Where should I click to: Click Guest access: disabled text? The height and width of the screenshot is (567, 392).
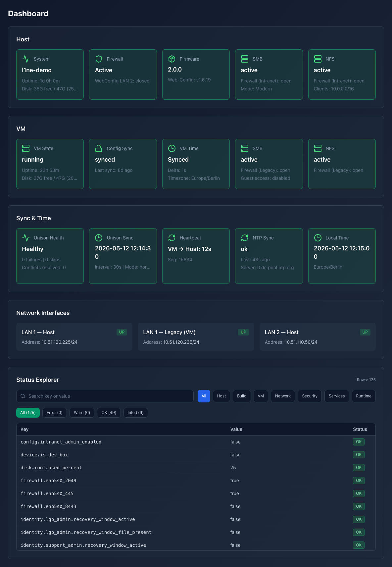point(266,178)
